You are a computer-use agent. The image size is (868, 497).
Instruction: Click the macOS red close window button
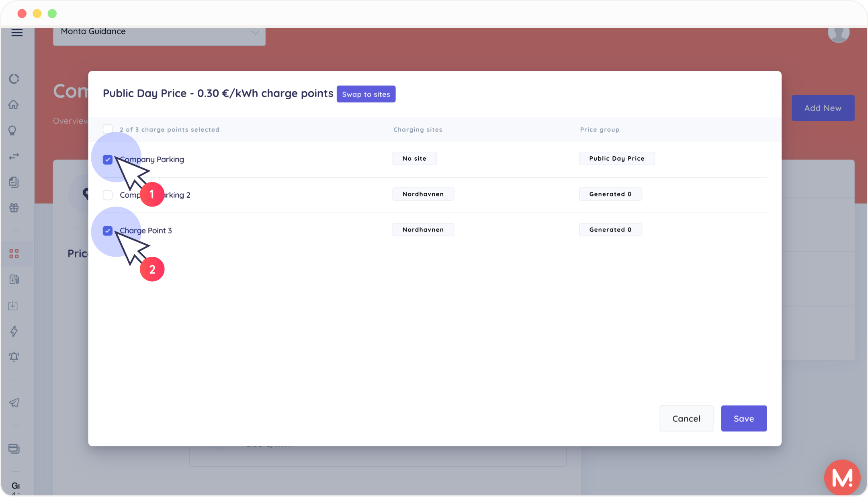pyautogui.click(x=22, y=14)
